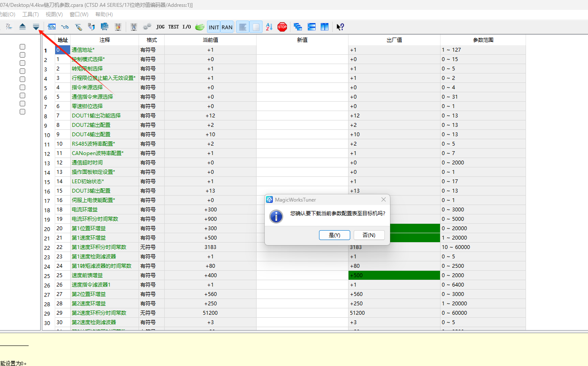
Task: Click the 新值 column header
Action: (x=302, y=40)
